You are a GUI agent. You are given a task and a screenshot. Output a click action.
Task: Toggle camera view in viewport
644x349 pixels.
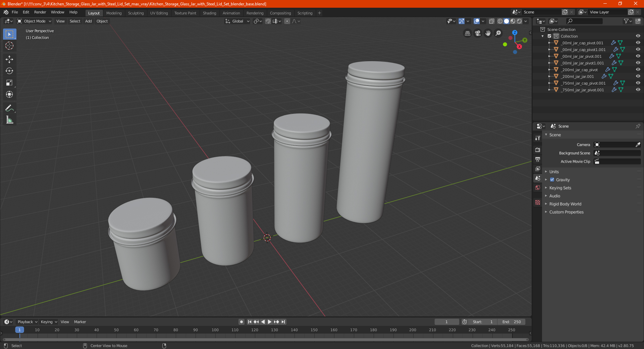click(x=478, y=33)
